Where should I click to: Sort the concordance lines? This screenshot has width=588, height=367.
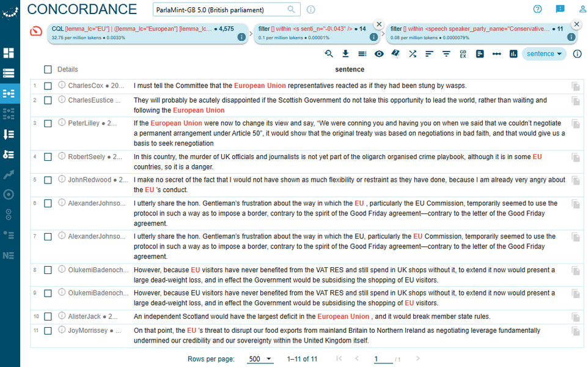point(429,54)
